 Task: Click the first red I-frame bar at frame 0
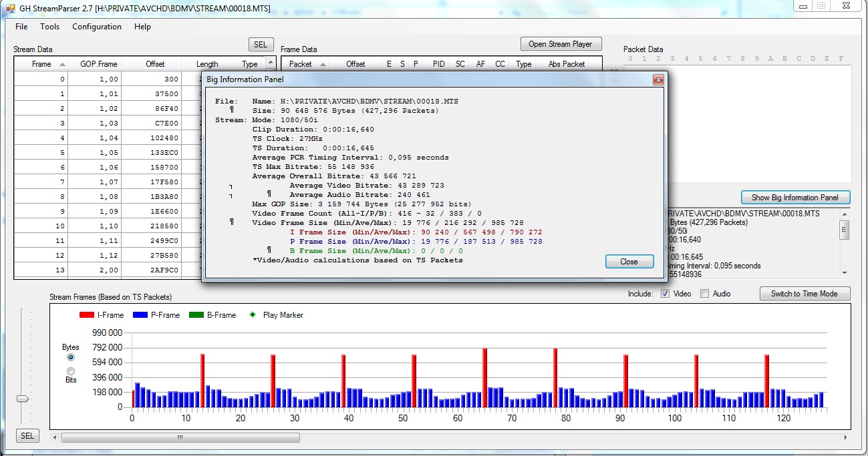(133, 399)
